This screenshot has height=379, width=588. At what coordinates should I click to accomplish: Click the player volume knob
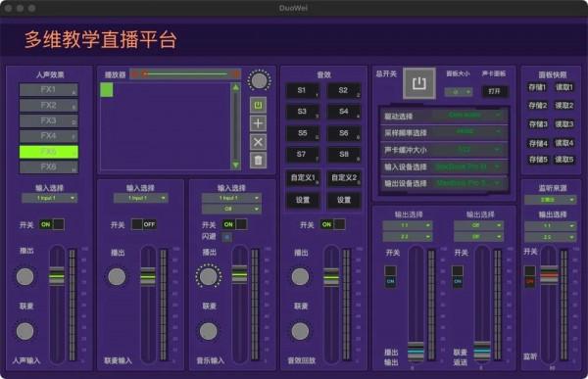[x=259, y=80]
